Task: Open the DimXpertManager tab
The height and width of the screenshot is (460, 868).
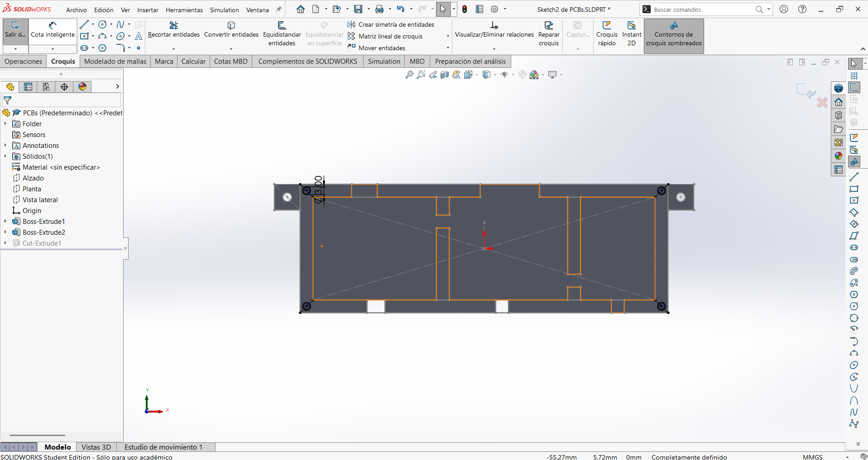Action: 64,87
